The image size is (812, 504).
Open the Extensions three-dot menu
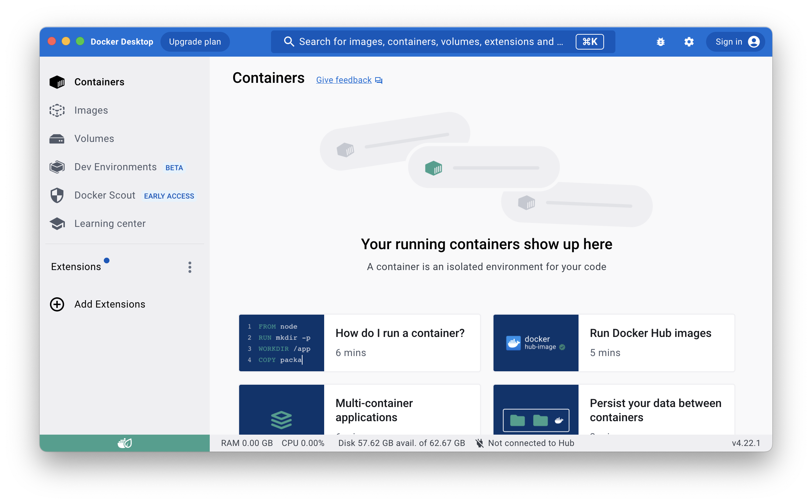[x=190, y=267]
